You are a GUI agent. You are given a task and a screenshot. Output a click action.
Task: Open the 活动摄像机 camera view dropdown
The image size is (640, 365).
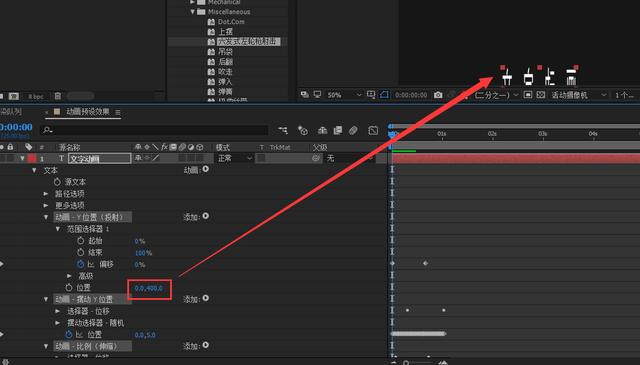[x=579, y=95]
